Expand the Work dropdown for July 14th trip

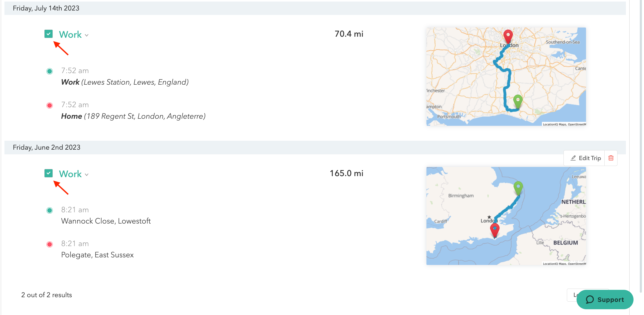click(74, 35)
